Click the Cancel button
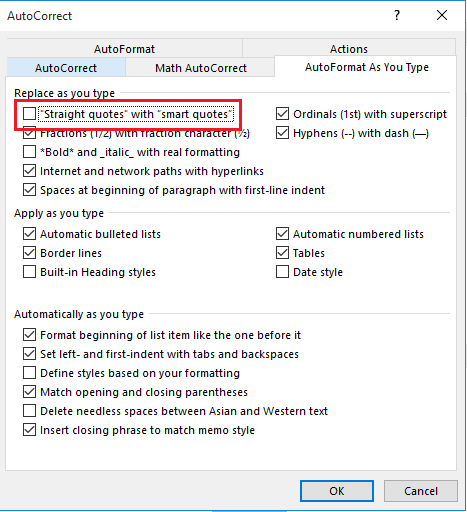Image resolution: width=467 pixels, height=512 pixels. (421, 491)
